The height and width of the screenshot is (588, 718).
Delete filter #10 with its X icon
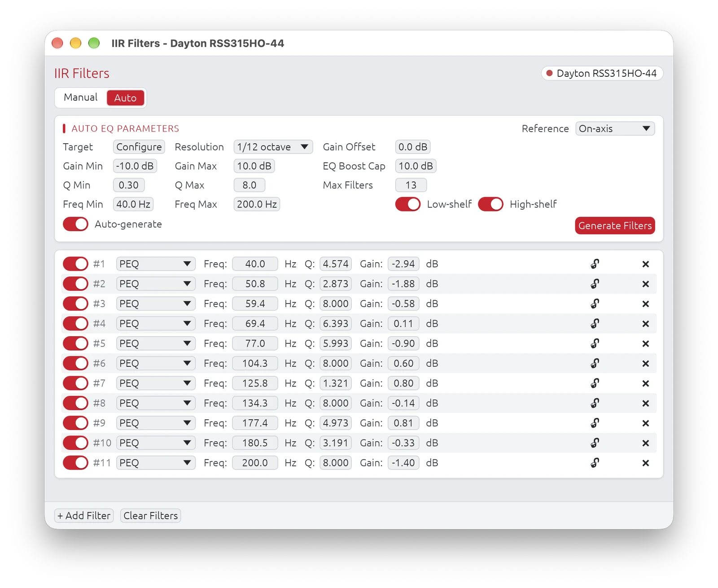[646, 443]
